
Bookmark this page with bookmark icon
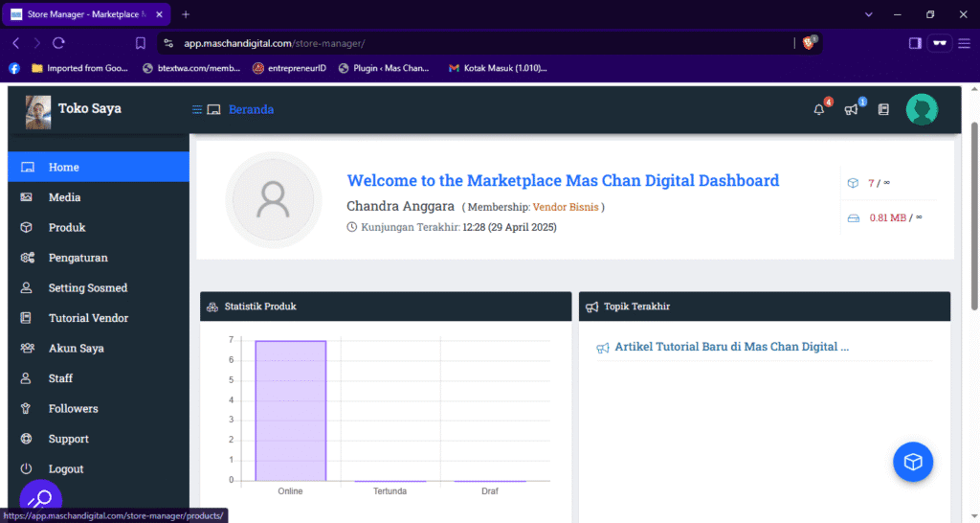click(x=140, y=43)
